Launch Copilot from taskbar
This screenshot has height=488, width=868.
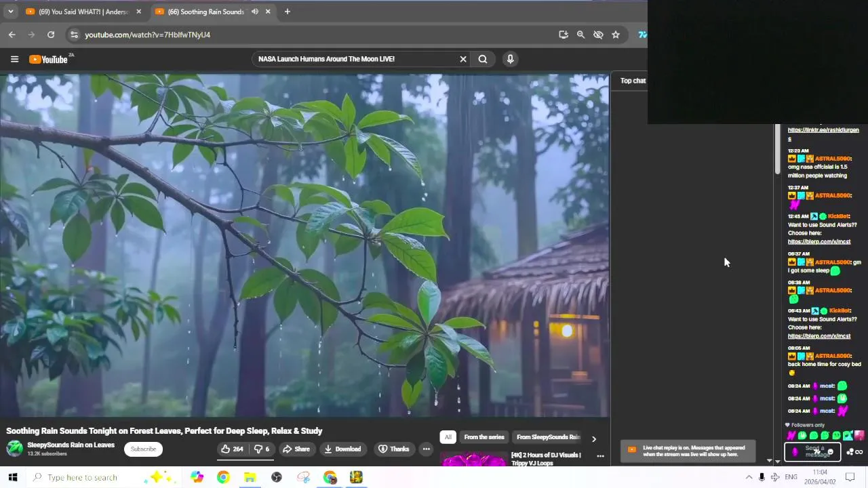(x=197, y=477)
